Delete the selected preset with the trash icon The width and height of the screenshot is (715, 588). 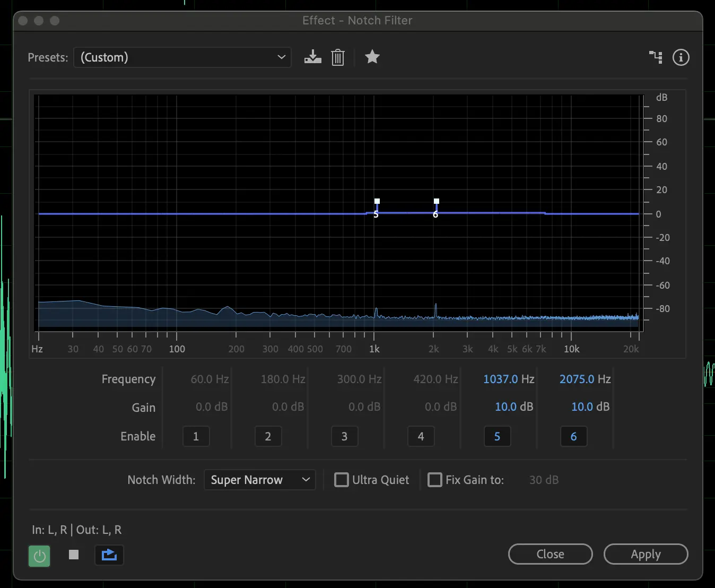(338, 57)
